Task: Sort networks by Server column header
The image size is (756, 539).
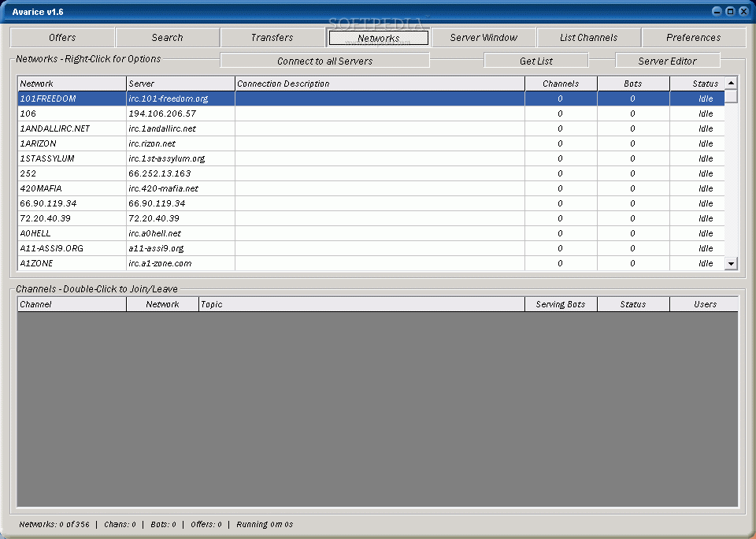Action: click(x=180, y=84)
